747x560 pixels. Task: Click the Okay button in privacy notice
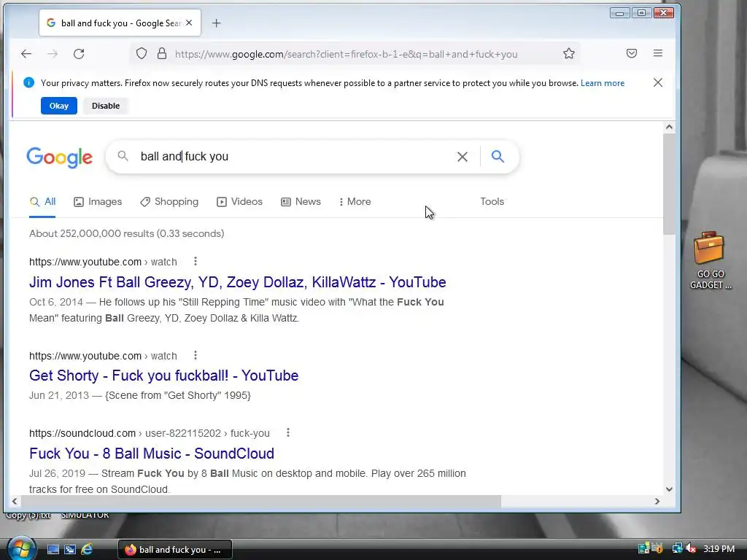59,106
